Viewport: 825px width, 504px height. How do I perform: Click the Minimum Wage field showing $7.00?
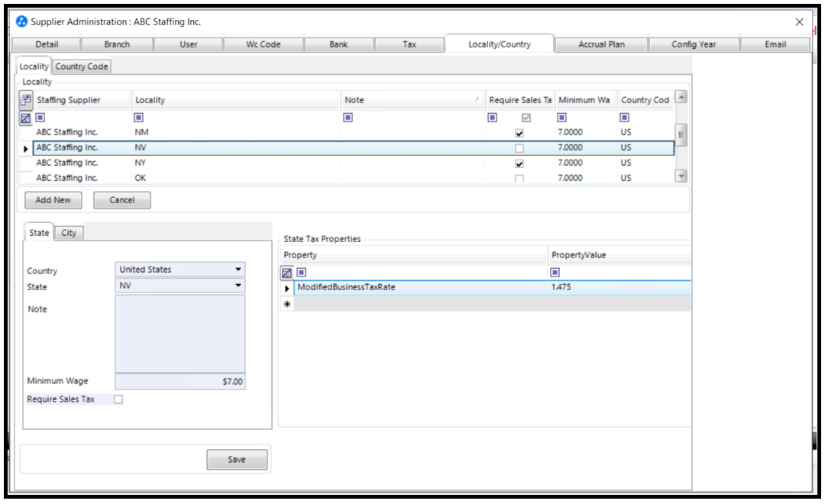[180, 381]
